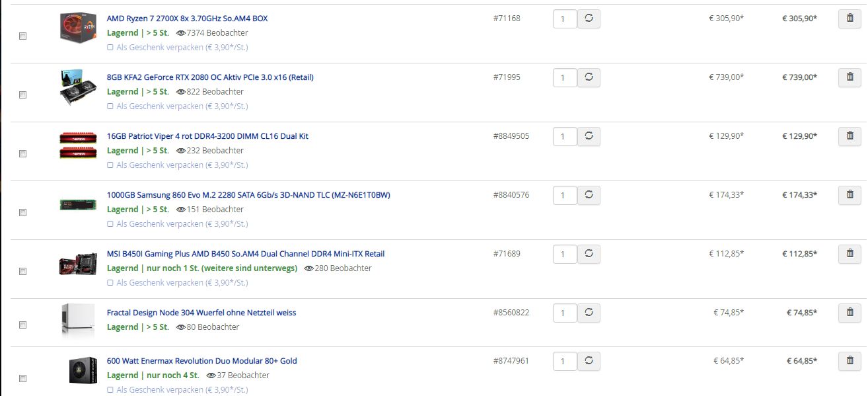This screenshot has height=396, width=868.
Task: Click trash icon for Patriot Viper RAM
Action: tap(850, 137)
